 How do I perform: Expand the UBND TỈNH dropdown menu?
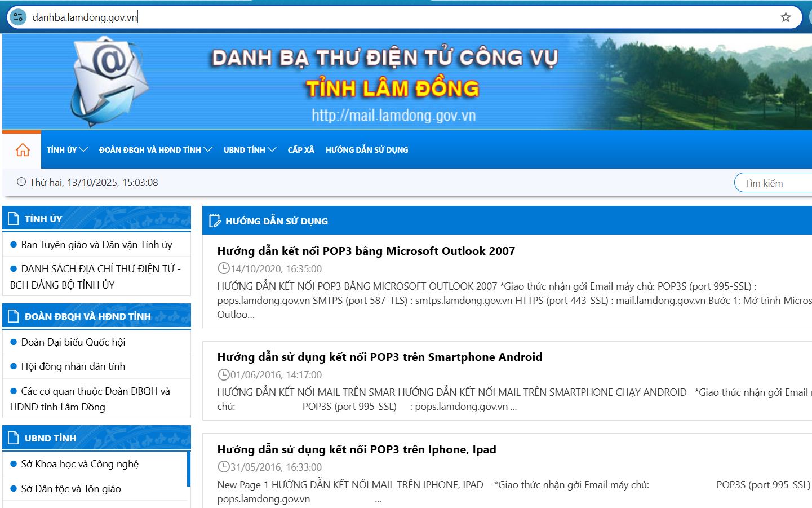(249, 150)
